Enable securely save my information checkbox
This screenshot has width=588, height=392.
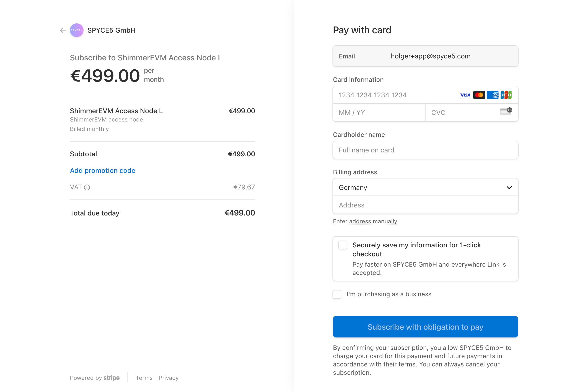pyautogui.click(x=343, y=245)
